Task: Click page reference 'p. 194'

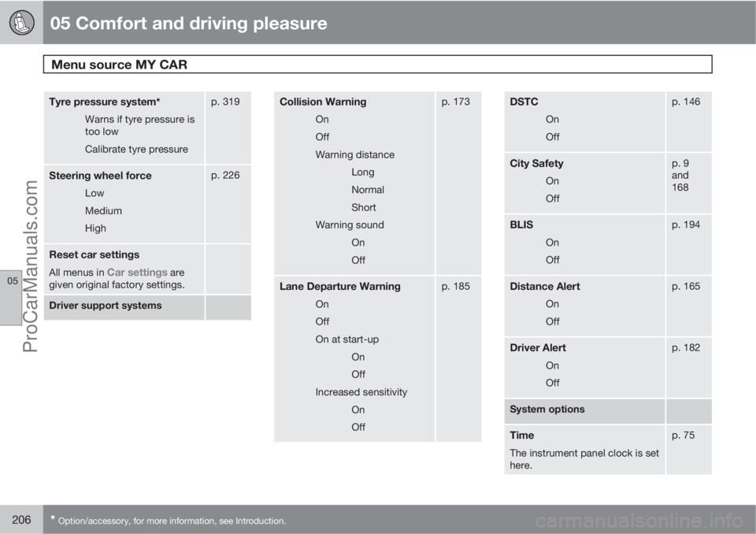Action: coord(686,224)
